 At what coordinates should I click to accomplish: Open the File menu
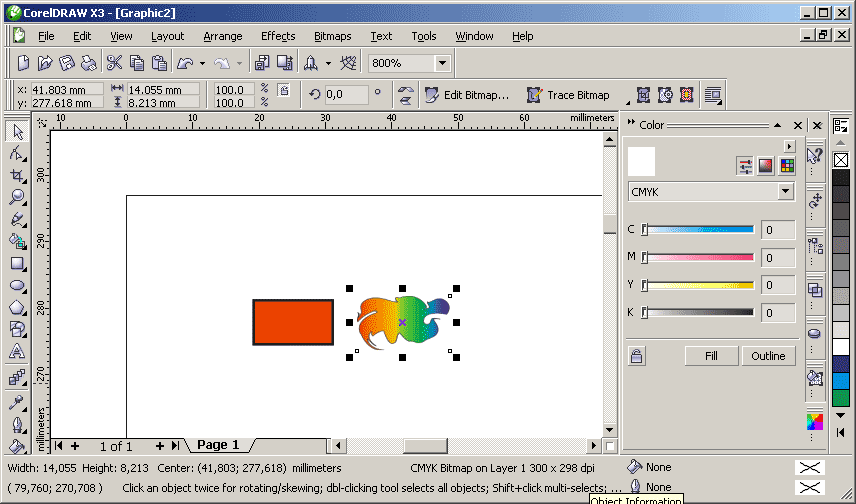46,36
